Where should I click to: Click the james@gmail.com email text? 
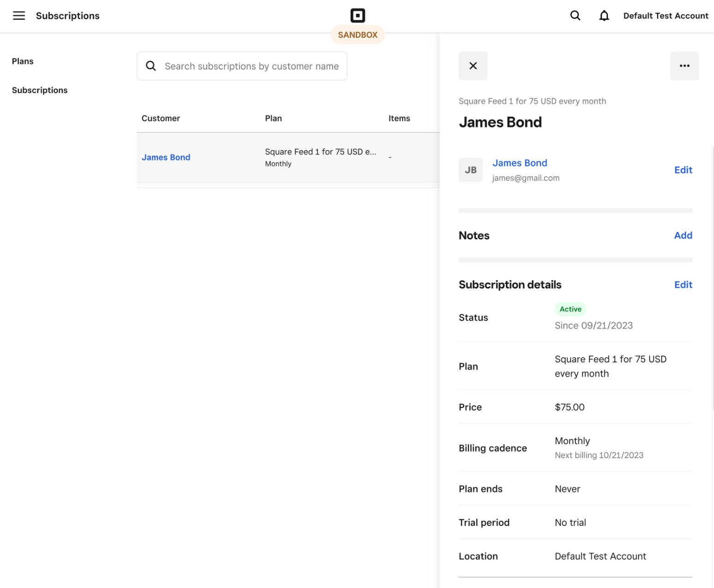click(x=526, y=178)
